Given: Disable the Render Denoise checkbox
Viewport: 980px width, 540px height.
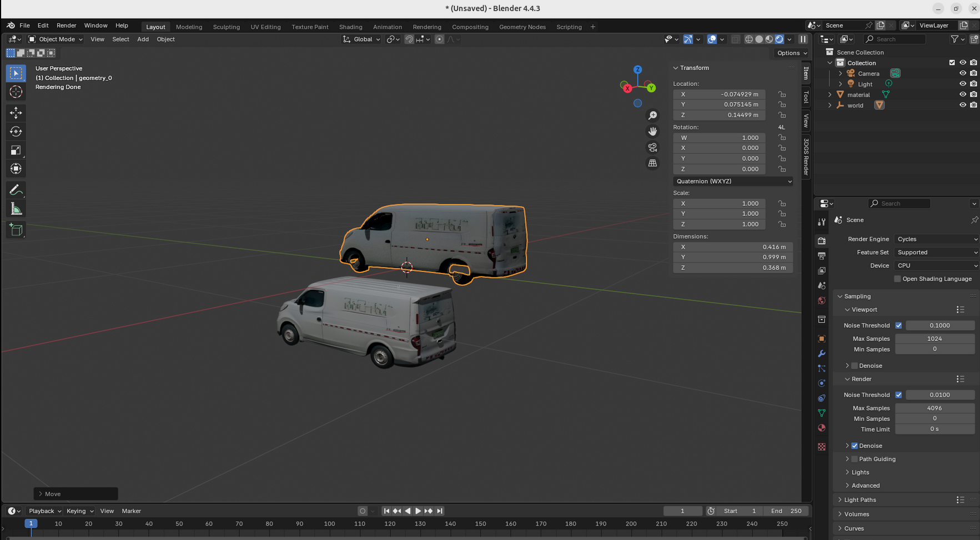Looking at the screenshot, I should tap(855, 446).
